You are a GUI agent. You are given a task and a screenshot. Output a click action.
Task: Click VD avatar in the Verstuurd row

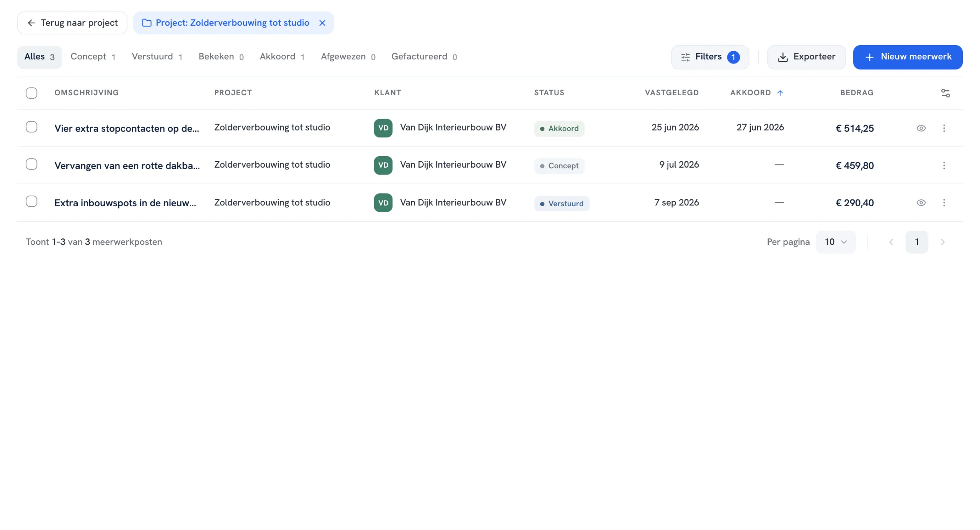coord(383,203)
